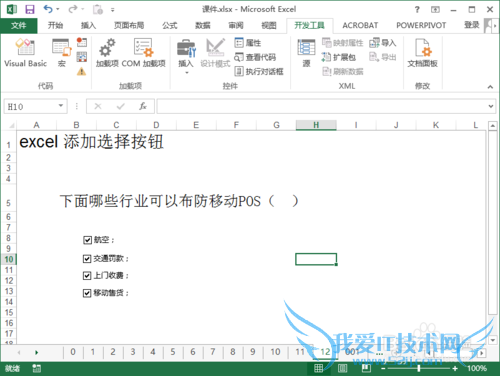Open the Visual Basic editor
The height and width of the screenshot is (376, 500).
(x=25, y=53)
